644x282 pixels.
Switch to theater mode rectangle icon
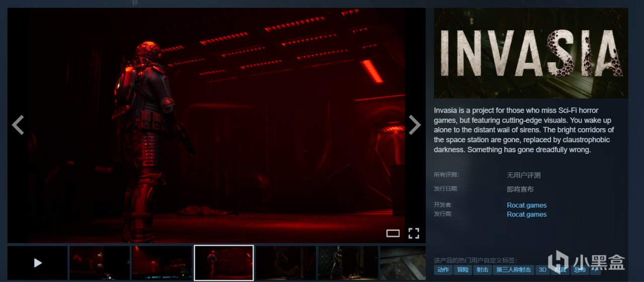(393, 233)
